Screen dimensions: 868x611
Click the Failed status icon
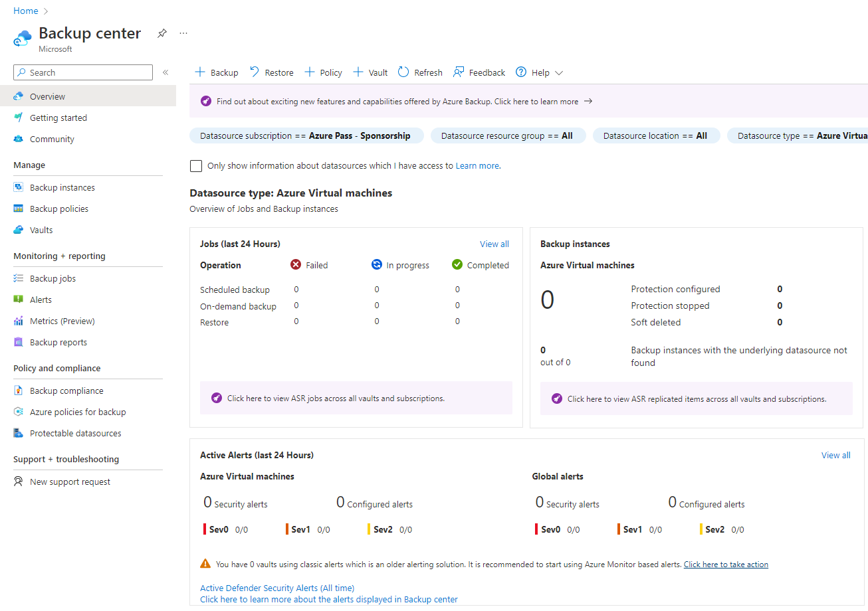(x=296, y=264)
